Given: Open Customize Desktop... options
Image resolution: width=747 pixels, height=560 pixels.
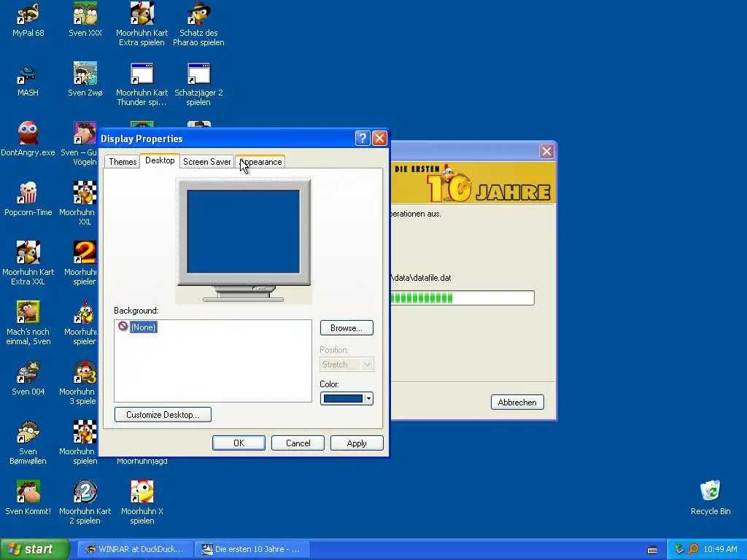Looking at the screenshot, I should 163,415.
